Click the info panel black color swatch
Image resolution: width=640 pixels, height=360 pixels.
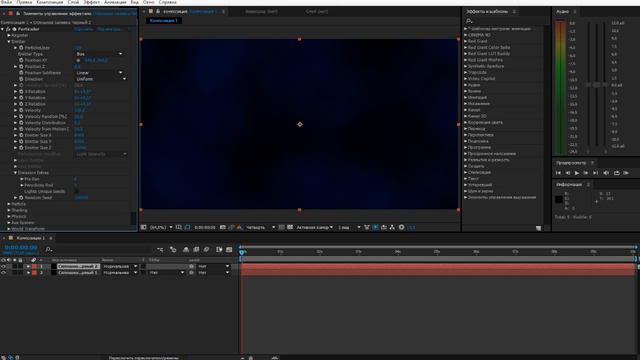click(x=559, y=199)
